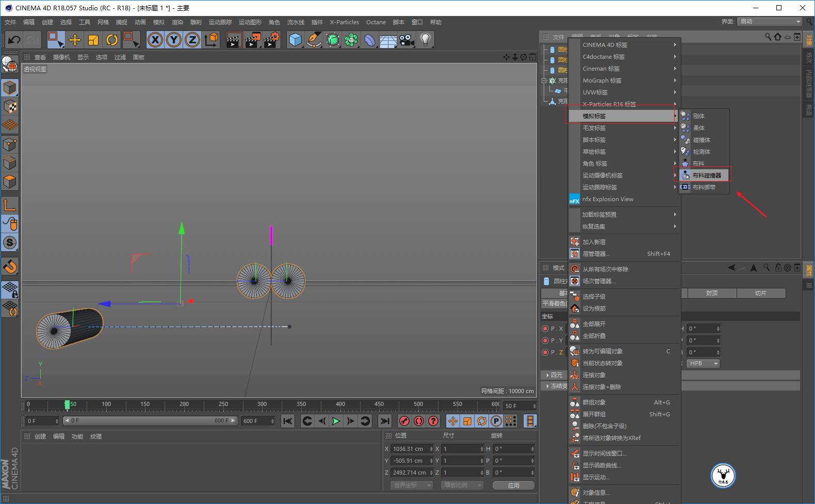Toggle the P . X keyframe circle

point(545,329)
